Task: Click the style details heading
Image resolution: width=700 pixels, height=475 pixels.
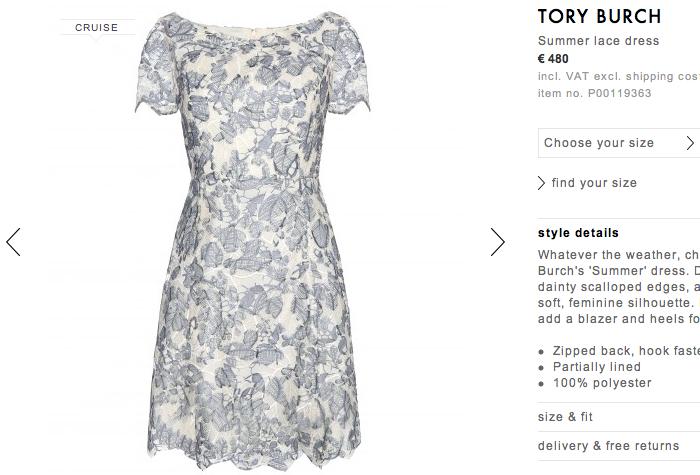Action: tap(578, 233)
